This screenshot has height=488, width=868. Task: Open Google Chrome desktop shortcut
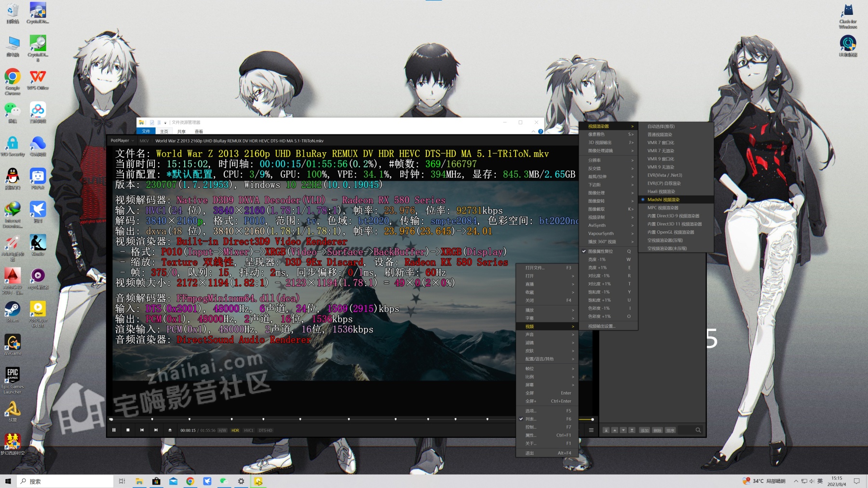[x=13, y=81]
